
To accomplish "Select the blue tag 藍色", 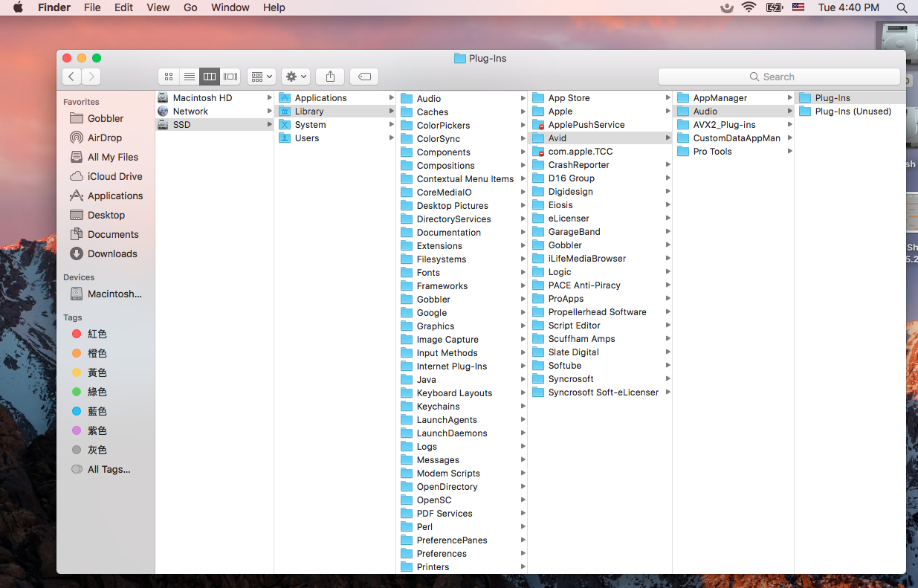I will (x=97, y=411).
